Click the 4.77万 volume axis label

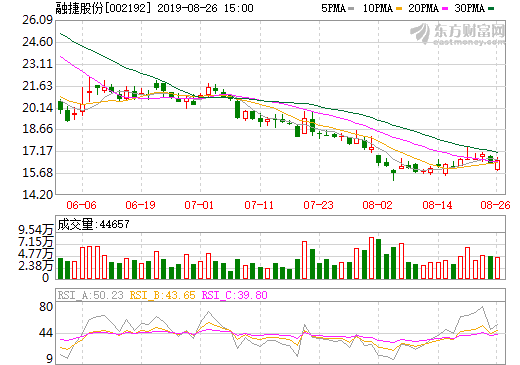tap(36, 254)
